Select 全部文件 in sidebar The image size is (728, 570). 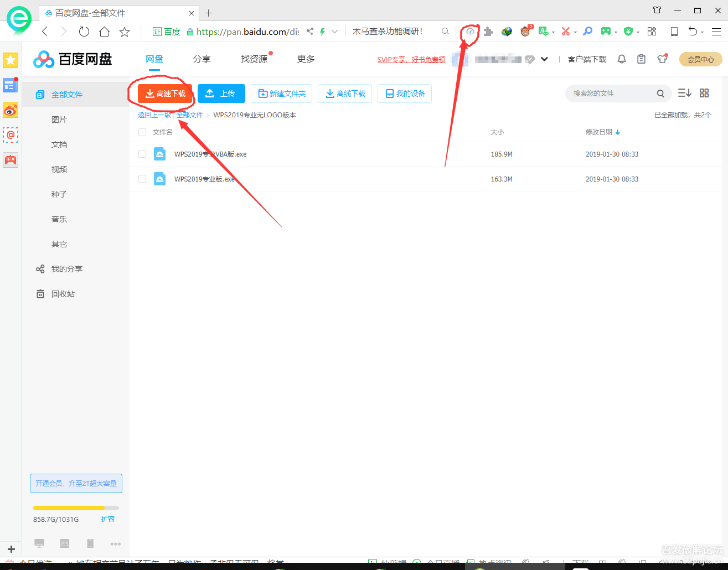[x=75, y=95]
